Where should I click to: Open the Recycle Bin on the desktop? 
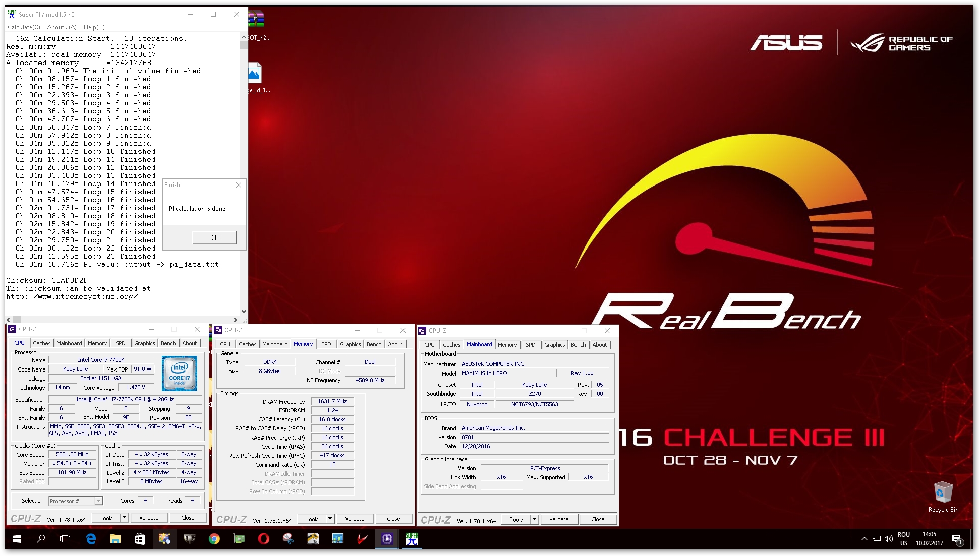click(x=943, y=497)
